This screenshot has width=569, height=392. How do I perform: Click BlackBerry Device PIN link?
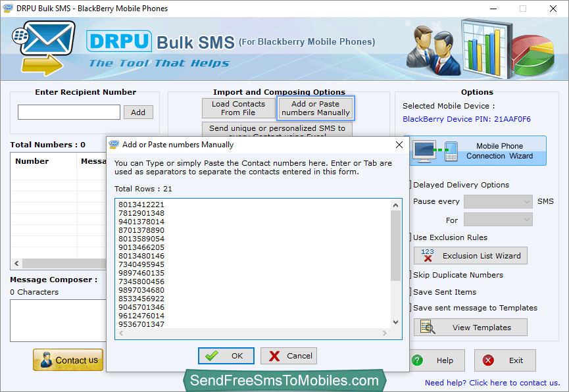[x=466, y=119]
